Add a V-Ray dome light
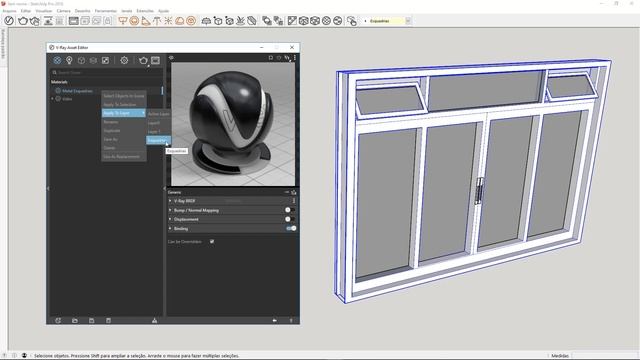The image size is (640, 360). [x=180, y=20]
